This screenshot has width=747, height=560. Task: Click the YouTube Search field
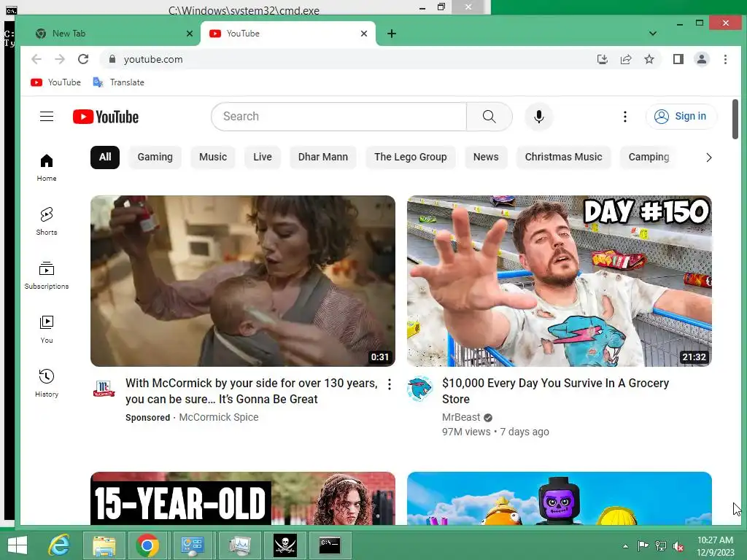tap(338, 116)
